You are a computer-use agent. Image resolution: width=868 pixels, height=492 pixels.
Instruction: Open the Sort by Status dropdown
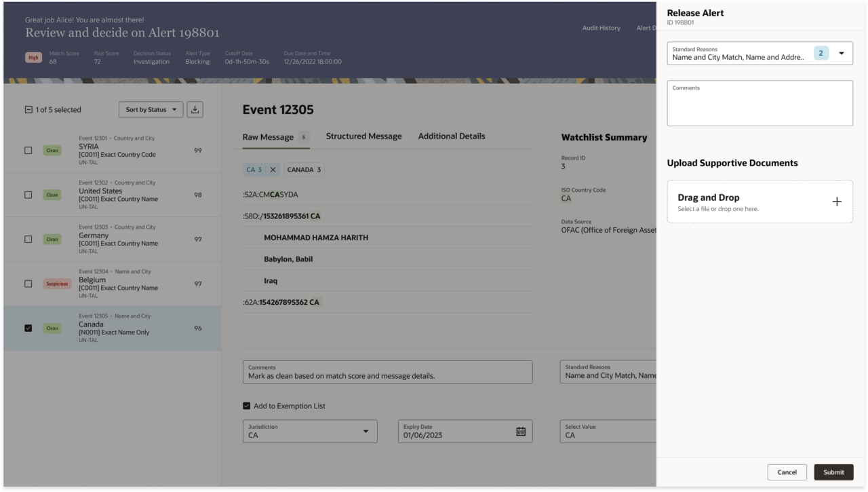tap(151, 109)
